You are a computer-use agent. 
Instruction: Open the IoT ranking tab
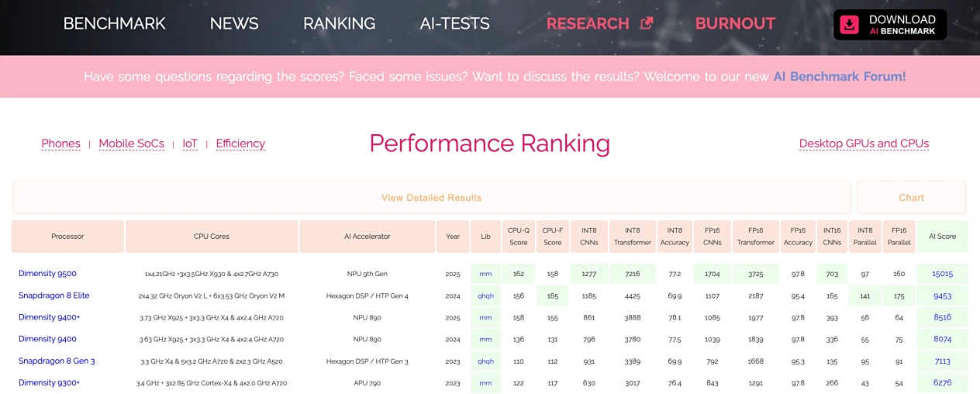point(190,143)
